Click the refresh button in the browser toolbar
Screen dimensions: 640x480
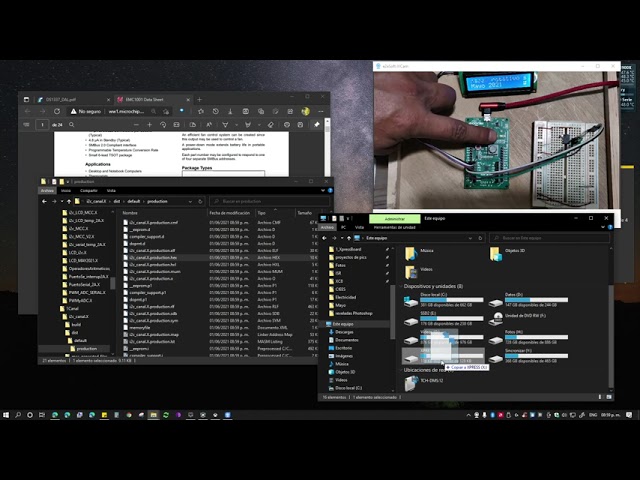pyautogui.click(x=58, y=112)
